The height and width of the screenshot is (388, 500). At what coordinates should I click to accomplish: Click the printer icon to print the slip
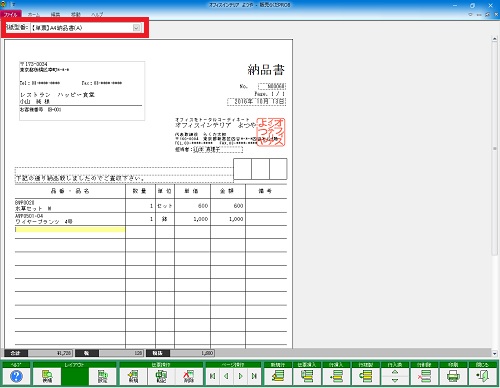point(453,376)
